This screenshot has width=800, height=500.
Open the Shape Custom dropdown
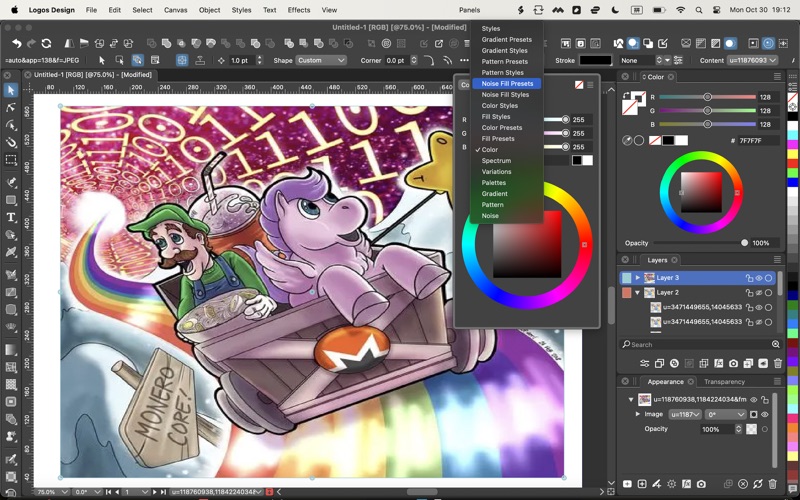[321, 60]
